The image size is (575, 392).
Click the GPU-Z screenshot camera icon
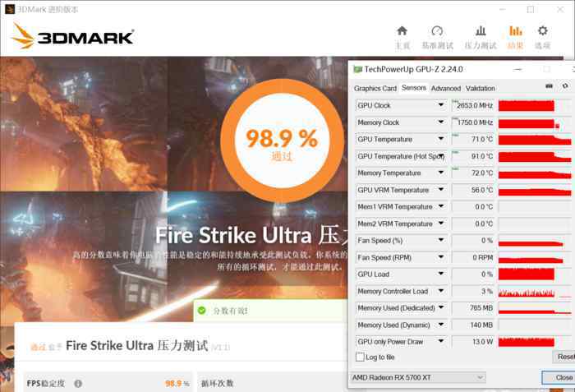point(549,86)
